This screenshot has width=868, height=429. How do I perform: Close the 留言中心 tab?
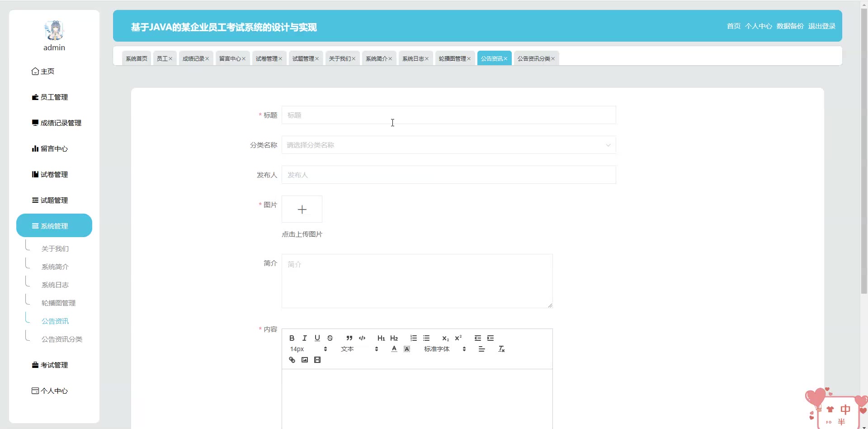tap(244, 59)
